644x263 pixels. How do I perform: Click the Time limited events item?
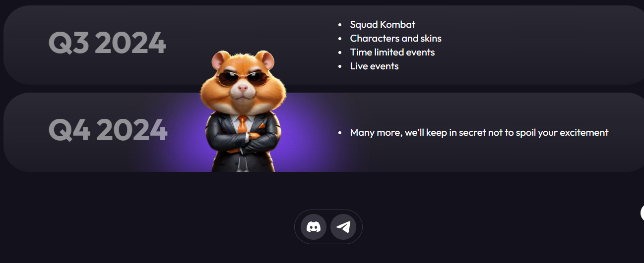[392, 52]
